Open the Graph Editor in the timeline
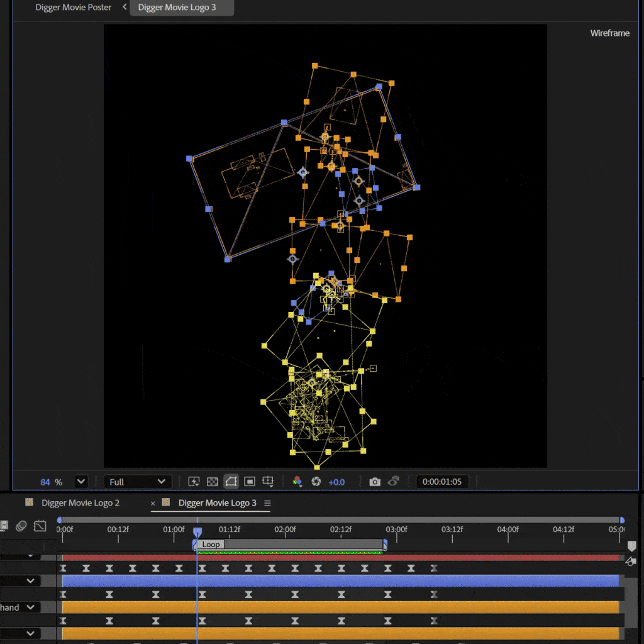 40,526
